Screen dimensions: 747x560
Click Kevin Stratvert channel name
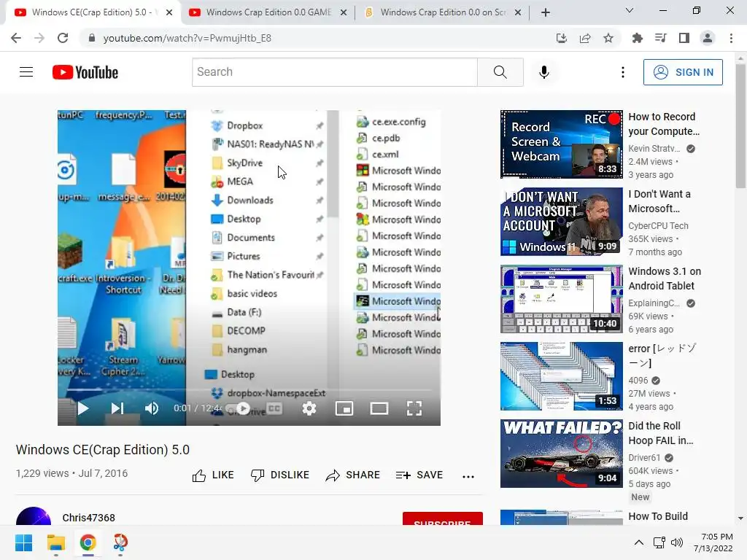click(654, 149)
